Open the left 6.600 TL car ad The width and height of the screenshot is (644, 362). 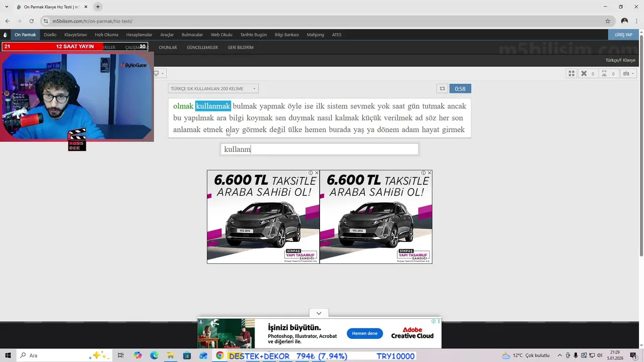pos(263,217)
